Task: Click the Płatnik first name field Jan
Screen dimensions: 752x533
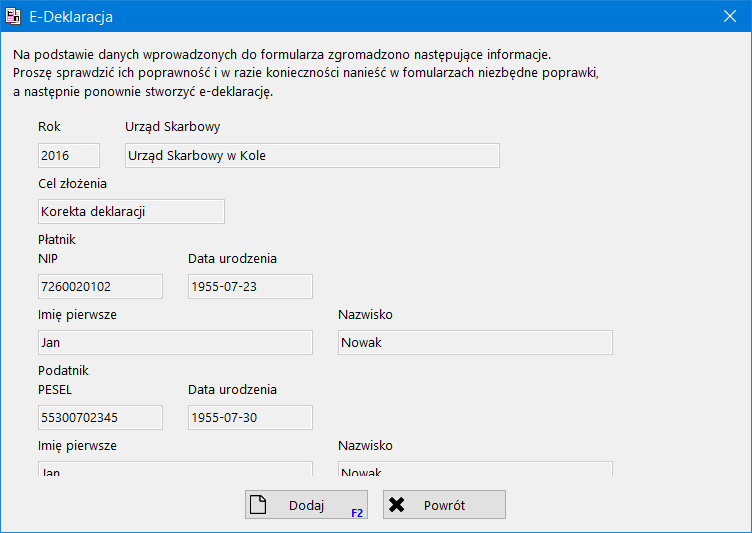Action: pyautogui.click(x=175, y=343)
